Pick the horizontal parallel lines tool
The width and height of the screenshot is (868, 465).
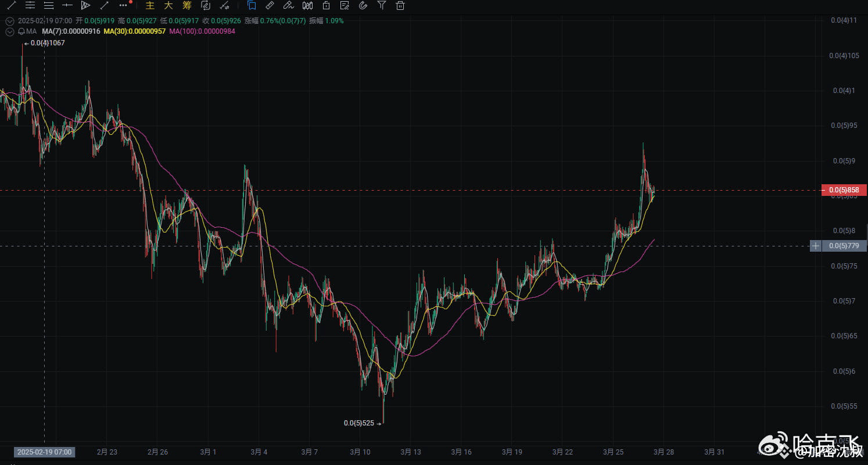(30, 5)
